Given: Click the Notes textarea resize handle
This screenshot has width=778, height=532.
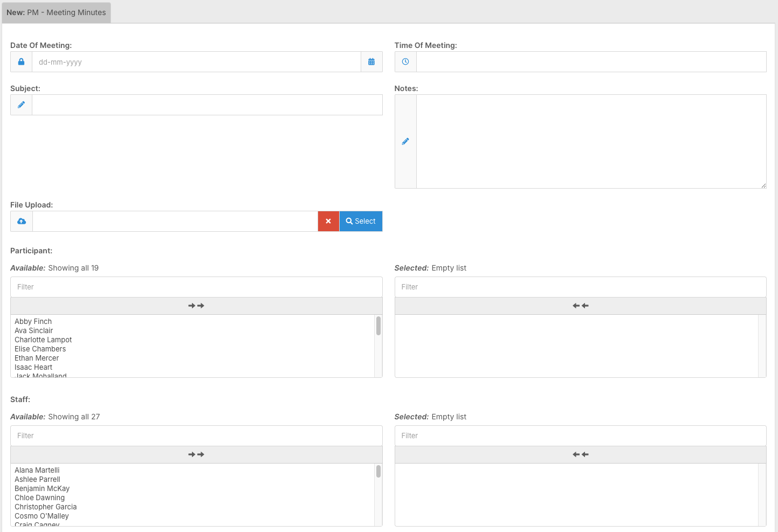Looking at the screenshot, I should point(763,185).
